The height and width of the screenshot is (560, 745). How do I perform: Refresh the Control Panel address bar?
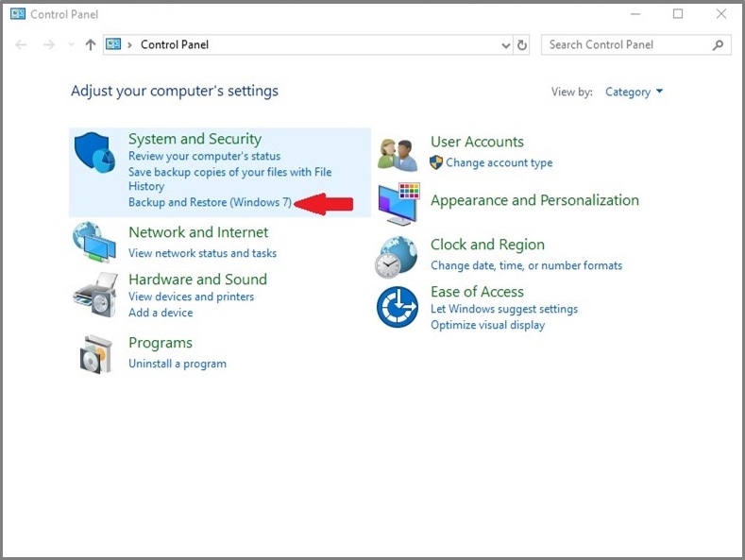click(522, 44)
